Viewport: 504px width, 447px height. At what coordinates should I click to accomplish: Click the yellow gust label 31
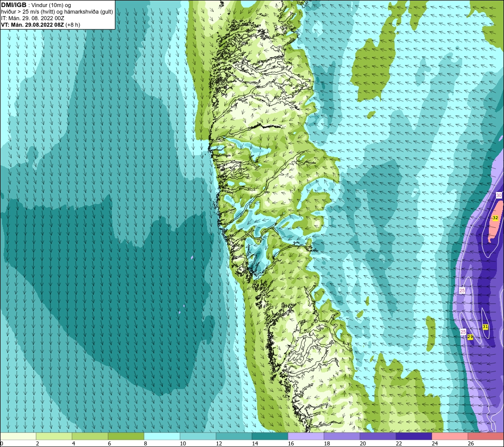[485, 327]
